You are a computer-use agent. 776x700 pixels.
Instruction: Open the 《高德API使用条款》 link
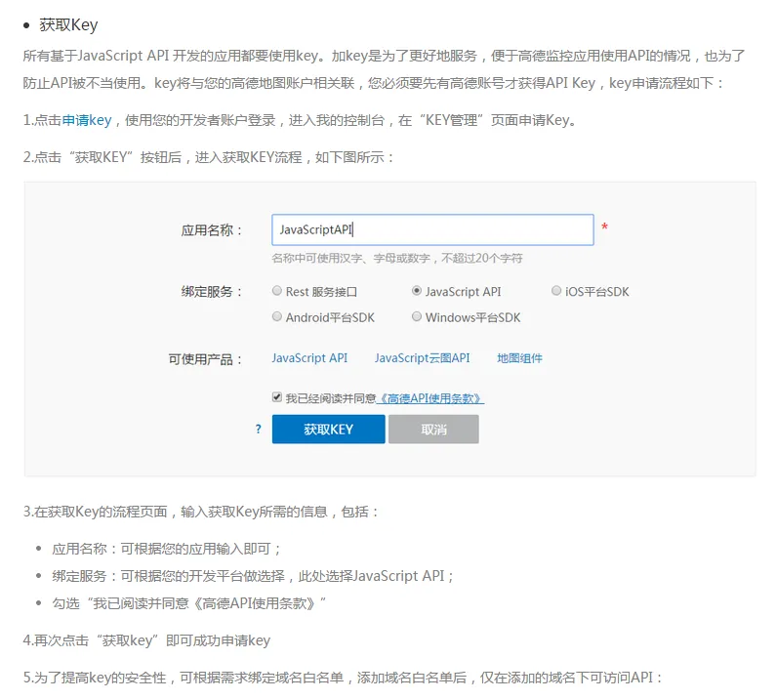point(430,398)
